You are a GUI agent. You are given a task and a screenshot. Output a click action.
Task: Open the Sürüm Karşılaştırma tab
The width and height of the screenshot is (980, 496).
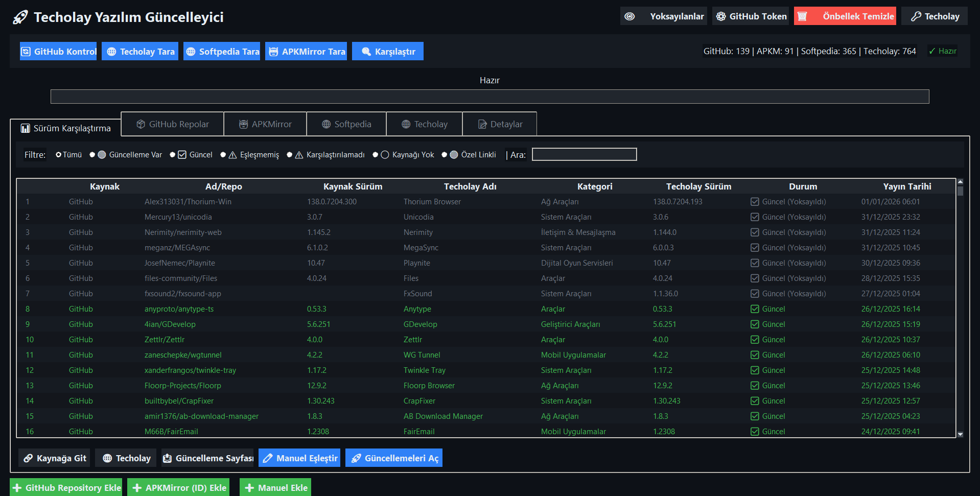[65, 128]
